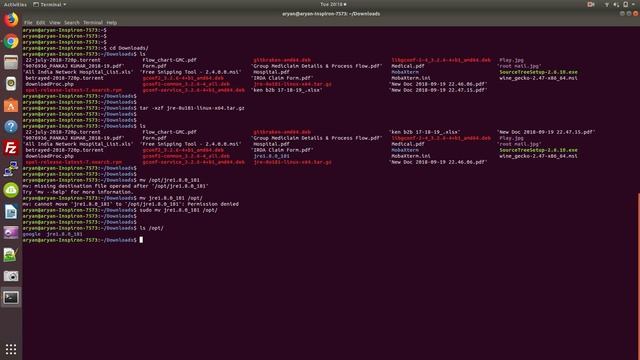Click the screen recording indicator in top bar
This screenshot has width=640, height=360.
click(x=591, y=4)
